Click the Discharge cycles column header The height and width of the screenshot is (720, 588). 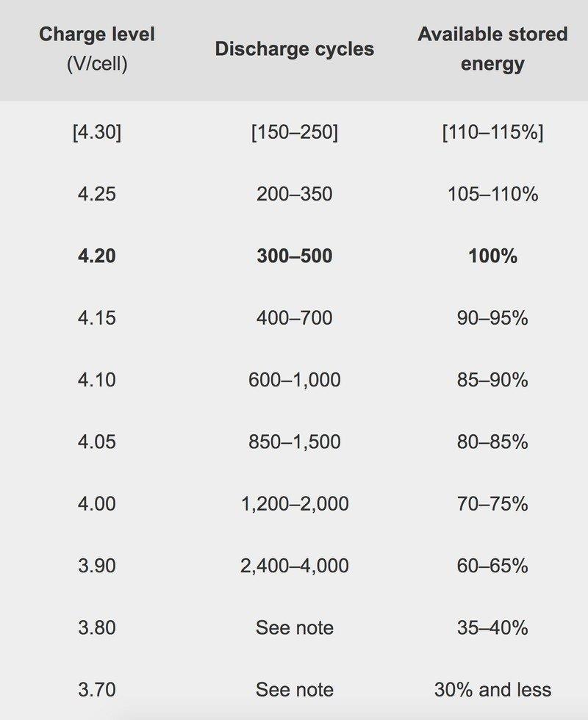tap(294, 49)
